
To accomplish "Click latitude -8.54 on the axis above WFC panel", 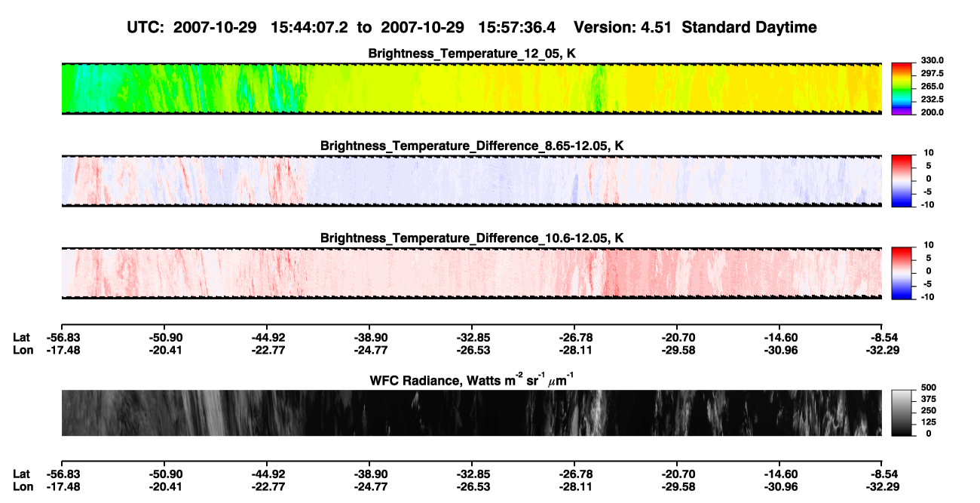I will click(884, 338).
